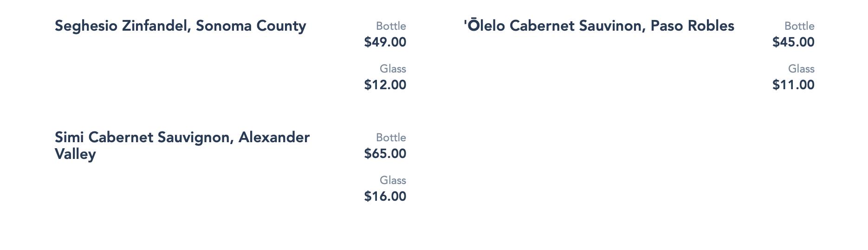The width and height of the screenshot is (868, 250).
Task: Click the Glass label for Simi Cabernet
Action: click(393, 180)
